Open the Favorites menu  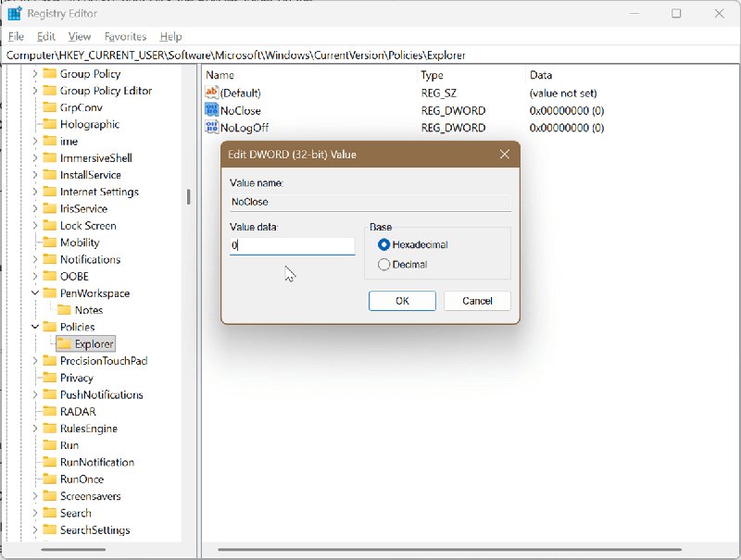(x=125, y=36)
